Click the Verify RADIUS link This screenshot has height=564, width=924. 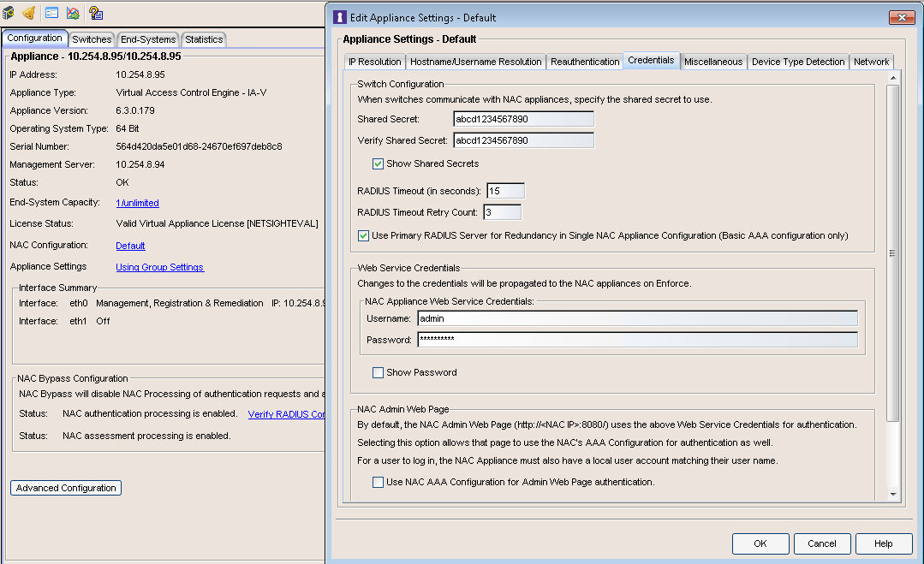click(x=286, y=414)
